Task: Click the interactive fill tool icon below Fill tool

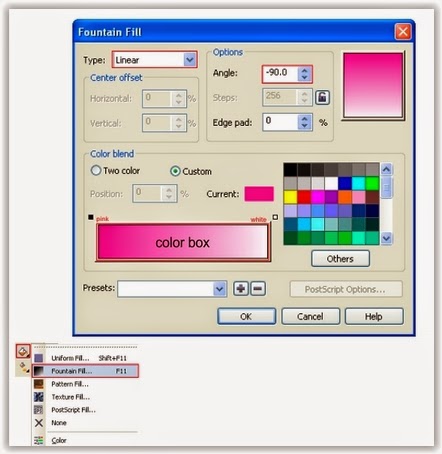Action: [24, 367]
